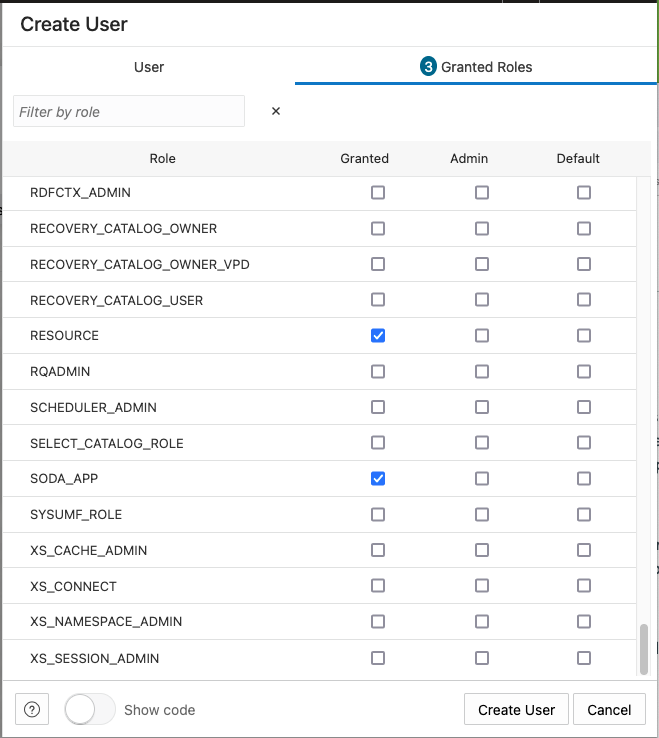Viewport: 659px width, 738px height.
Task: Focus the Filter by role field
Action: [129, 111]
